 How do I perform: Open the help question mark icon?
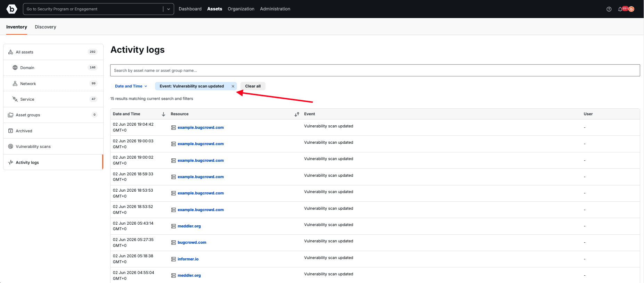click(x=609, y=9)
